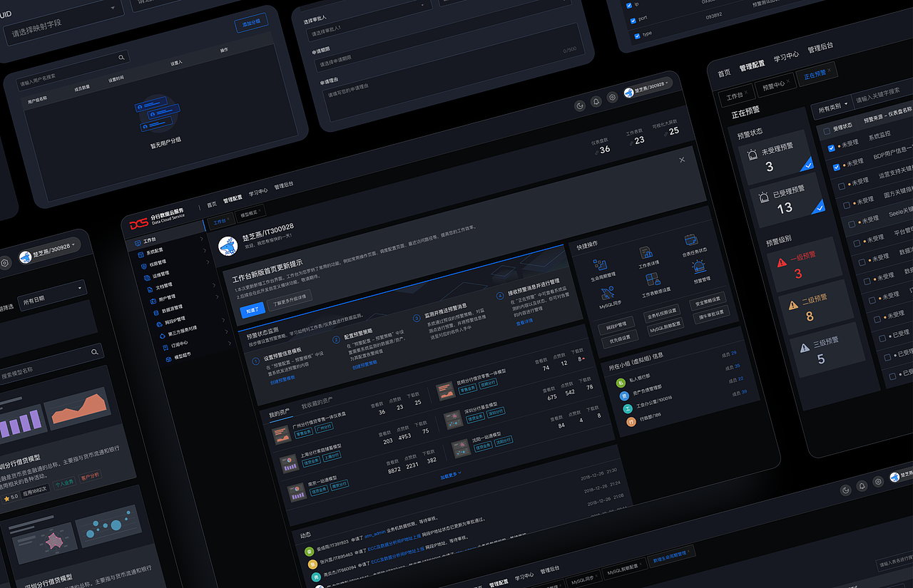Image resolution: width=913 pixels, height=588 pixels.
Task: Click the 行政部/186 orange group avatar
Action: click(x=631, y=422)
